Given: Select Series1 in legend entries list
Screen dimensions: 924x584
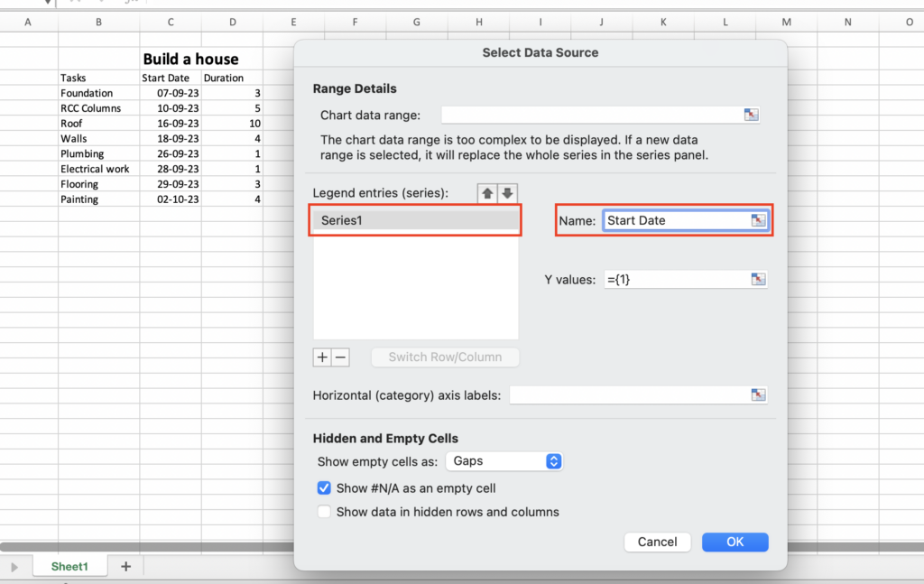Looking at the screenshot, I should [x=415, y=221].
